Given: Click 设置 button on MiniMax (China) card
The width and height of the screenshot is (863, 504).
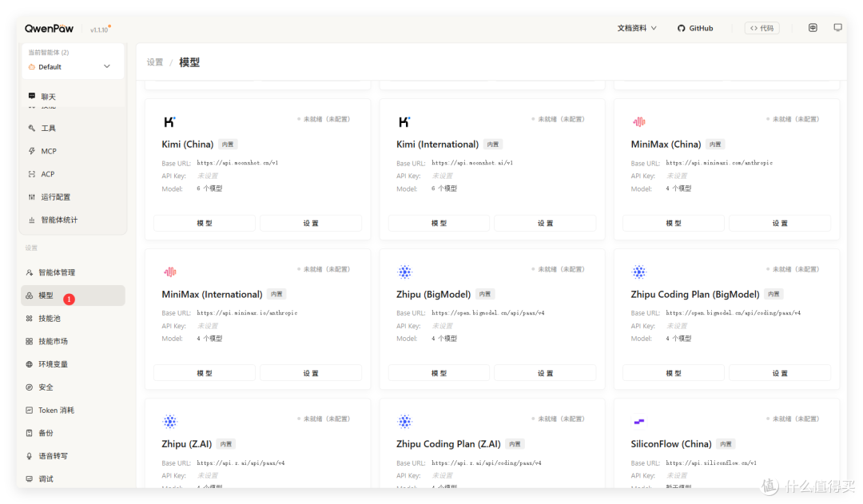Looking at the screenshot, I should point(780,223).
